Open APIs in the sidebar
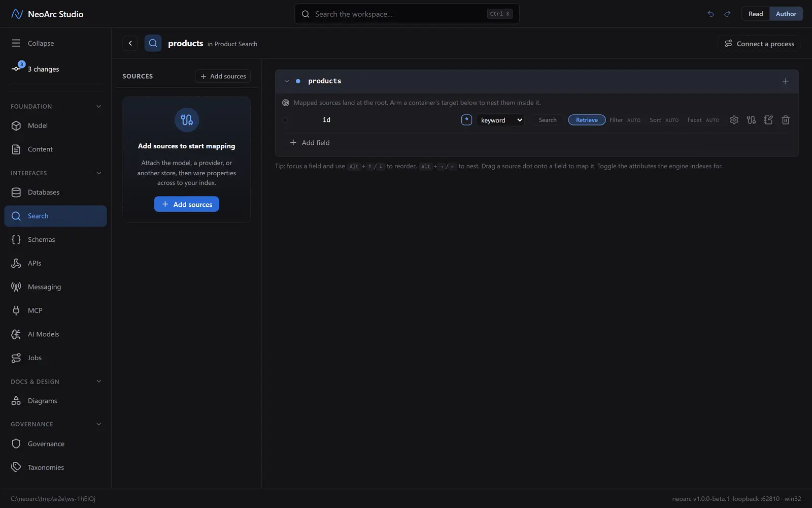 [55, 263]
